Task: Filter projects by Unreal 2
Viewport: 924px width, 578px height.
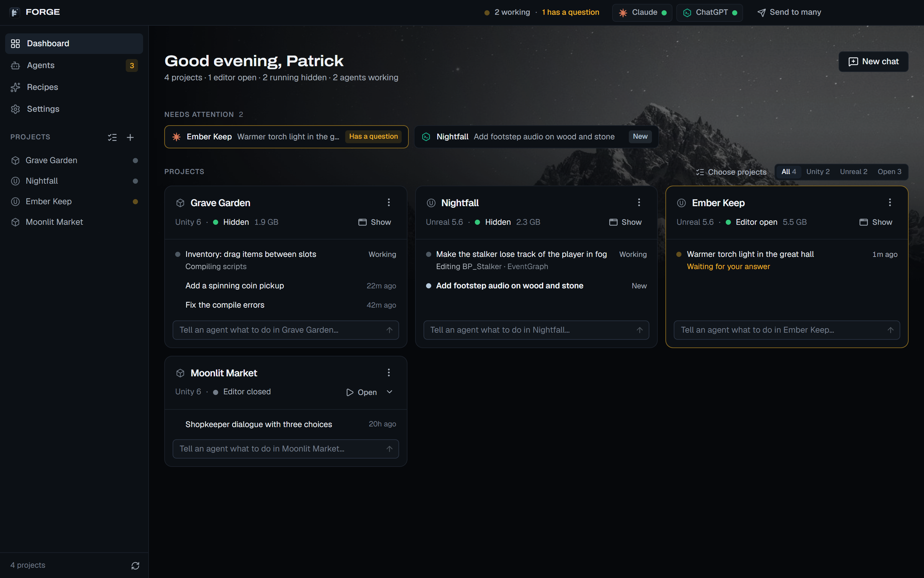Action: (853, 172)
